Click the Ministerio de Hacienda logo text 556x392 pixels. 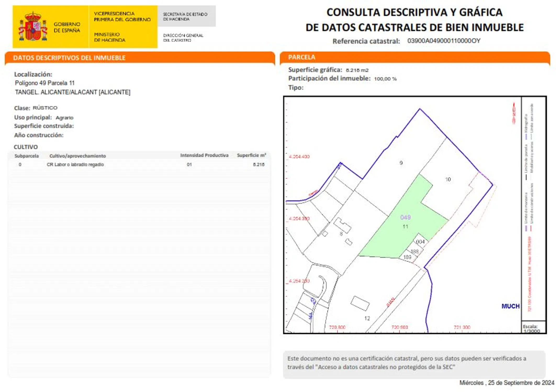pyautogui.click(x=110, y=37)
